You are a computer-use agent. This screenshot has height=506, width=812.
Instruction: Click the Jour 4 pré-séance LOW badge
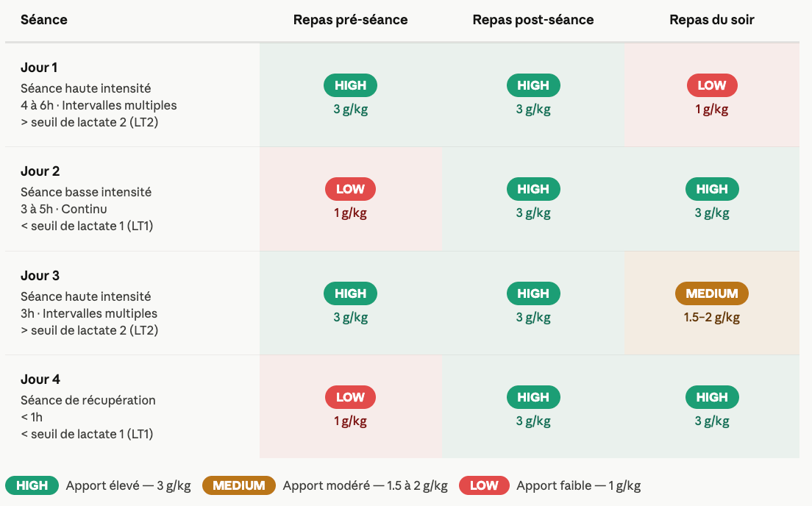tap(350, 397)
